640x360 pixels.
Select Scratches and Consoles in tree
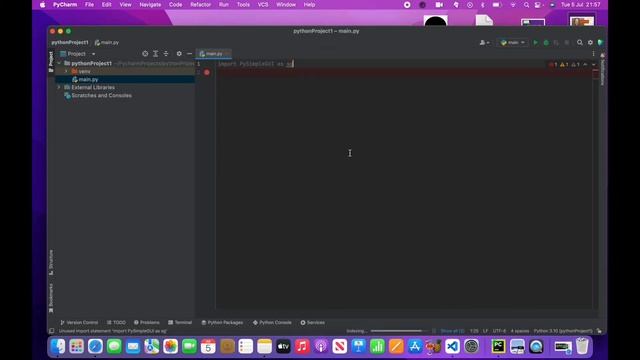pos(101,96)
